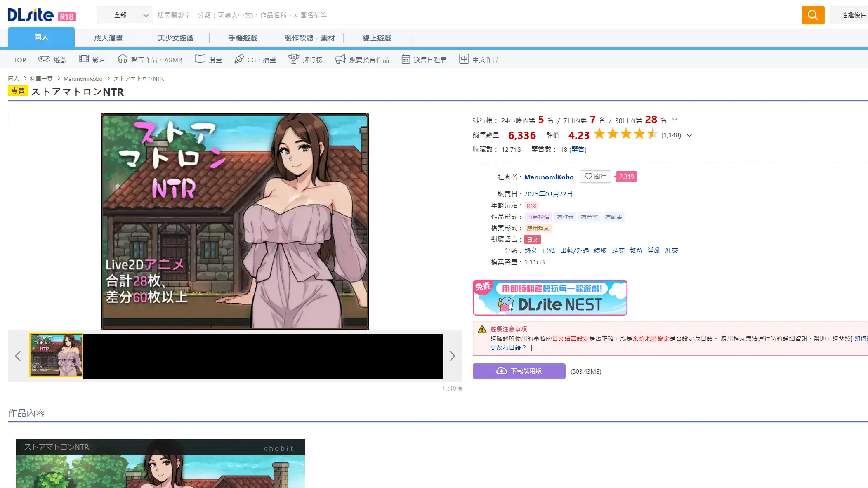Click the R18 age rating tag
The width and height of the screenshot is (868, 488).
(x=531, y=205)
